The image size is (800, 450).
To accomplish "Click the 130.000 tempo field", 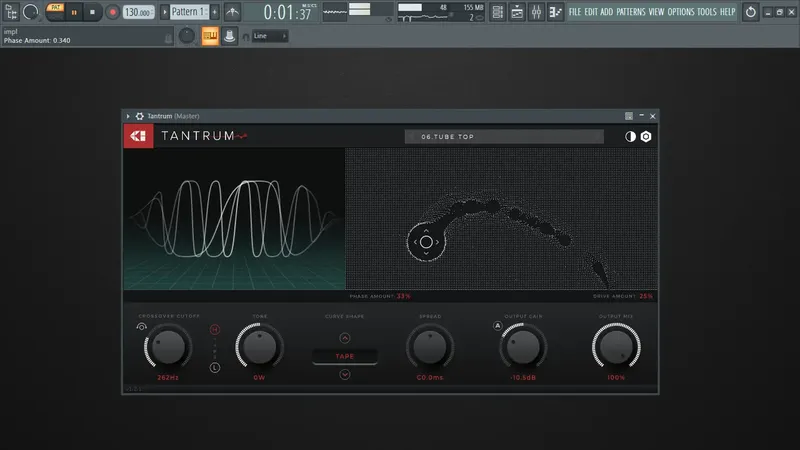I will point(138,12).
